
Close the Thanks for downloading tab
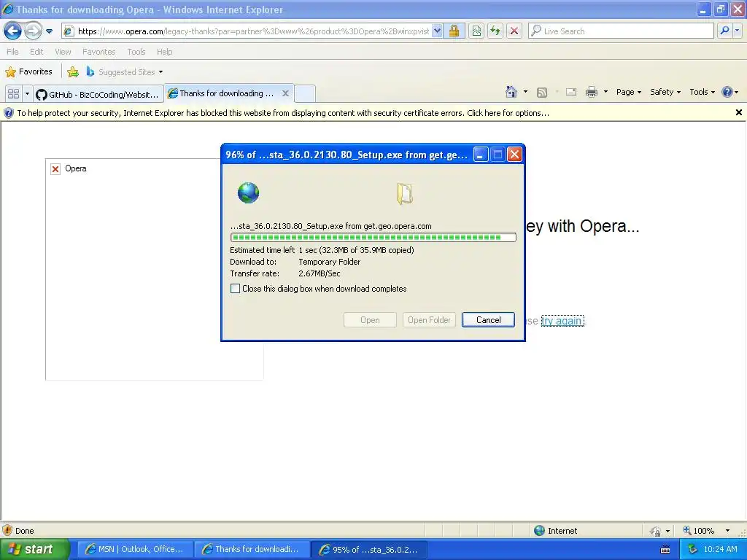coord(285,93)
